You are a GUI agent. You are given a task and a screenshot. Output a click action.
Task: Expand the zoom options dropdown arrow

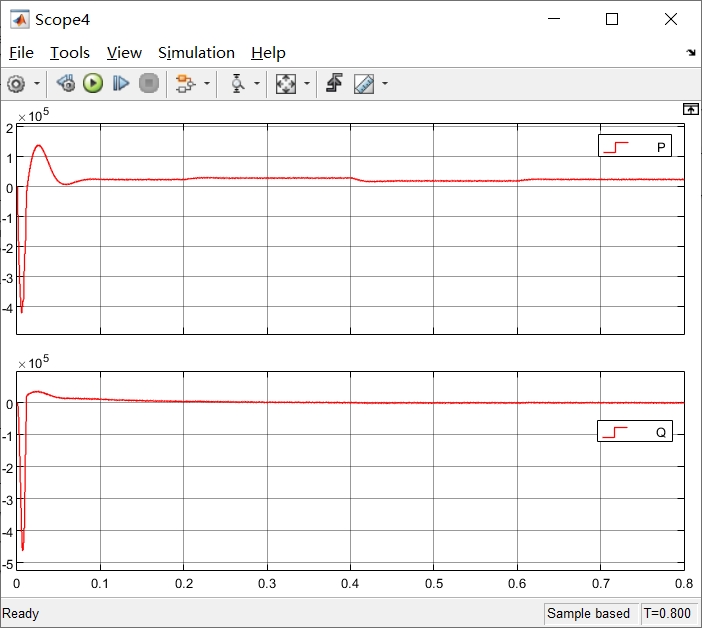click(257, 84)
